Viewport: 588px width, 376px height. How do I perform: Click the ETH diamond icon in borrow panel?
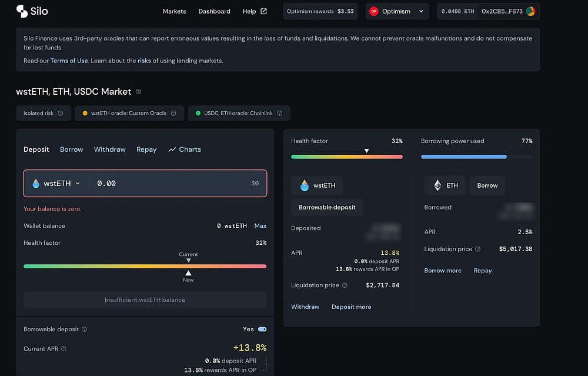[x=437, y=185]
